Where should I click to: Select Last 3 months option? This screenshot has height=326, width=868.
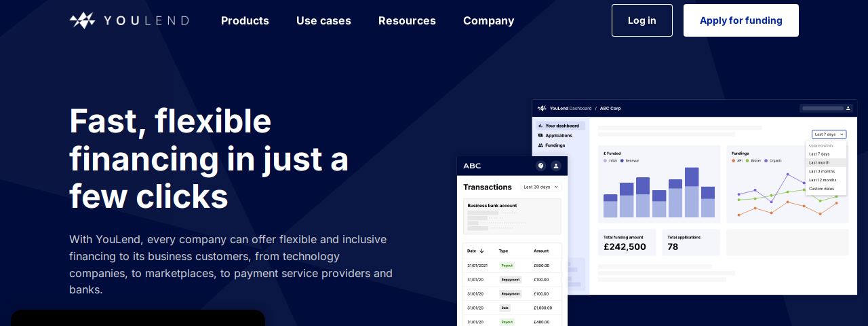click(x=826, y=171)
